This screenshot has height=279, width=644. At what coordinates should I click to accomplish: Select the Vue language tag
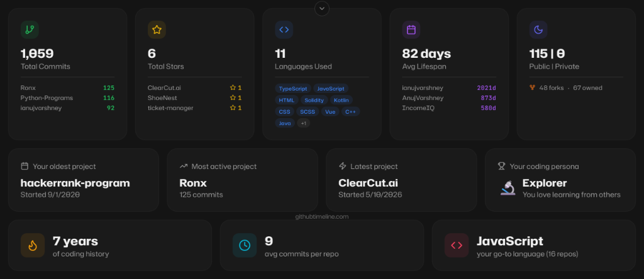tap(330, 112)
